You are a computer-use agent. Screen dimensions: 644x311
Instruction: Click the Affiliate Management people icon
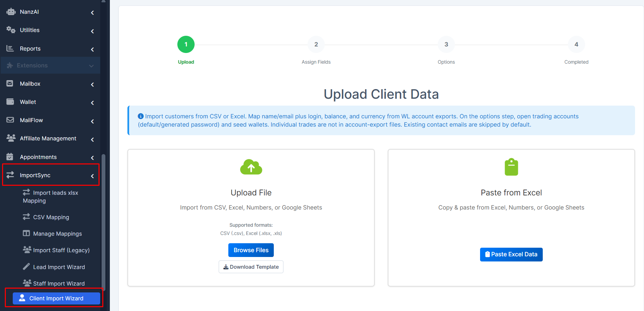[11, 138]
